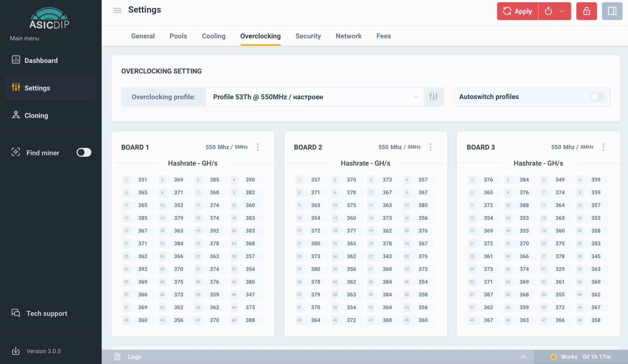Screen dimensions: 628x364
Task: Open the reboot options dropdown arrow
Action: [561, 11]
